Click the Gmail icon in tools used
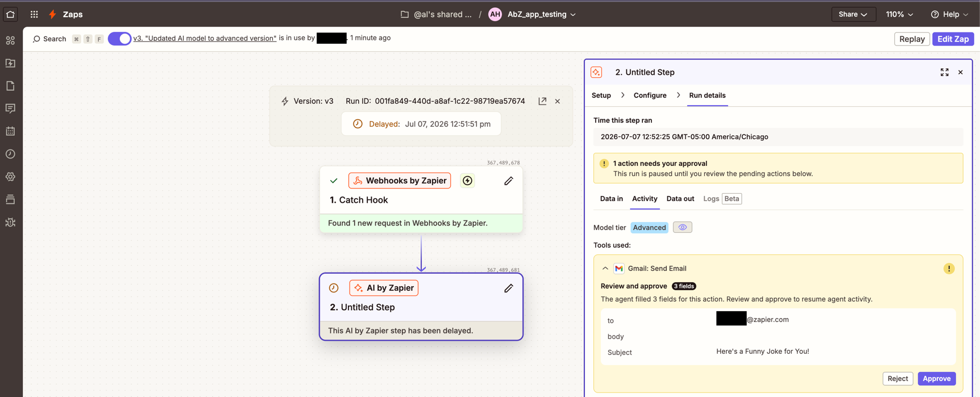The image size is (980, 397). click(618, 269)
